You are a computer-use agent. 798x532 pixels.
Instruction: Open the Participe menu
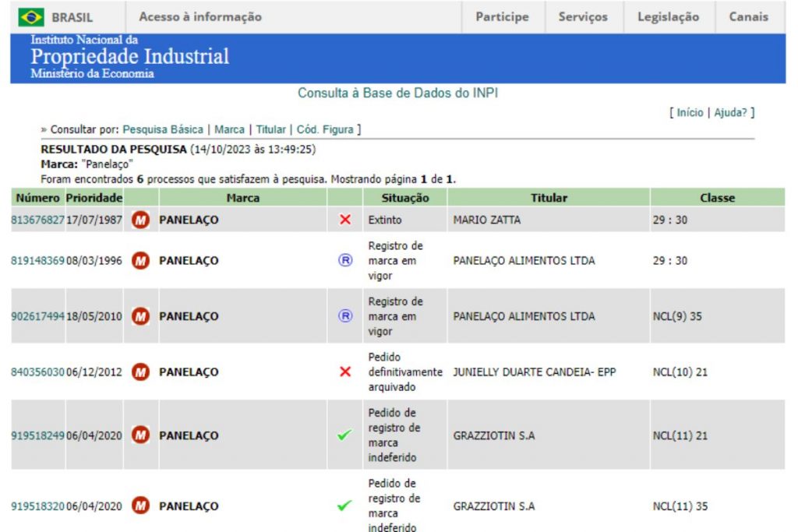[503, 17]
